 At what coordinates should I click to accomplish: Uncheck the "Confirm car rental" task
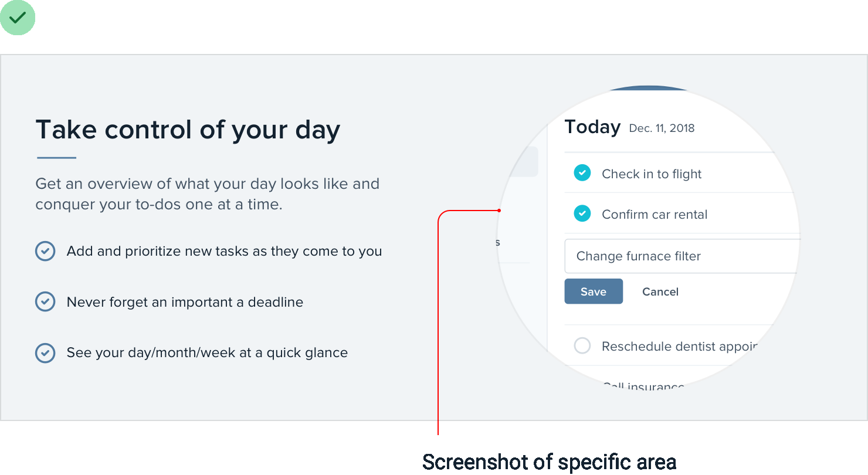click(582, 214)
